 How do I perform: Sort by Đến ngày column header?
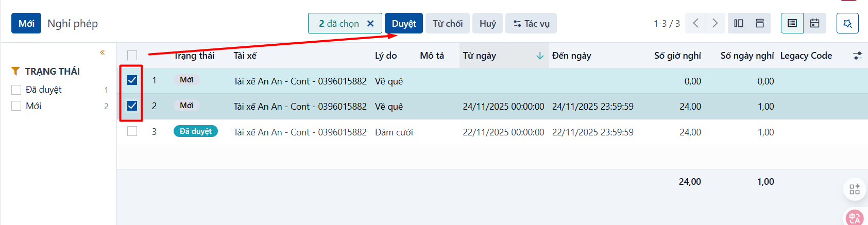tap(571, 56)
